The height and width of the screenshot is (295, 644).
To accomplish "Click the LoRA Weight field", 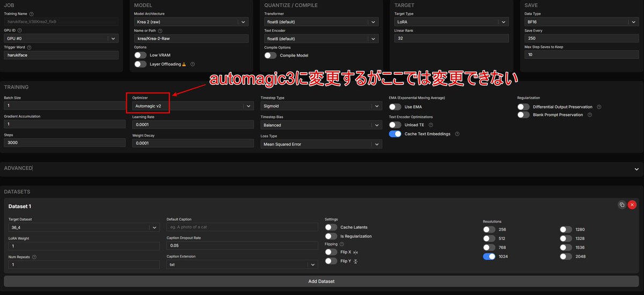I will (x=84, y=246).
